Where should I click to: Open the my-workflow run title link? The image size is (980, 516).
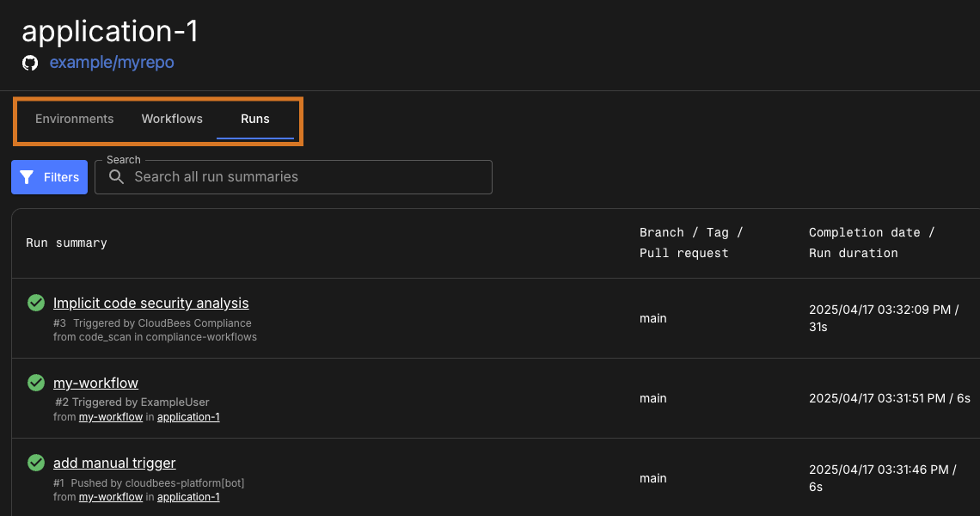pyautogui.click(x=95, y=383)
